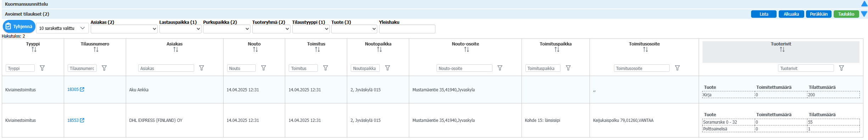
Task: Switch to Lista view
Action: pos(764,14)
